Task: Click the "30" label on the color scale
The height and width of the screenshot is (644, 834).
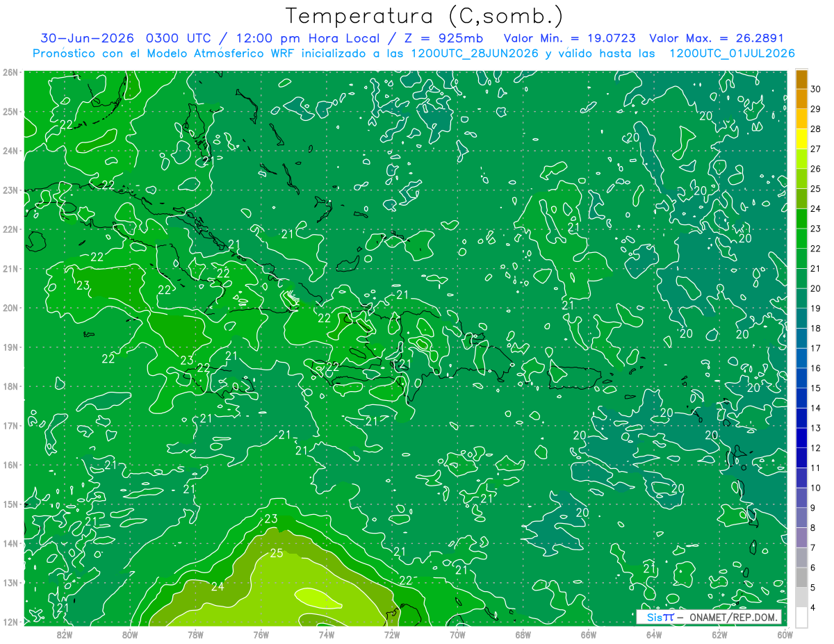Action: (816, 89)
